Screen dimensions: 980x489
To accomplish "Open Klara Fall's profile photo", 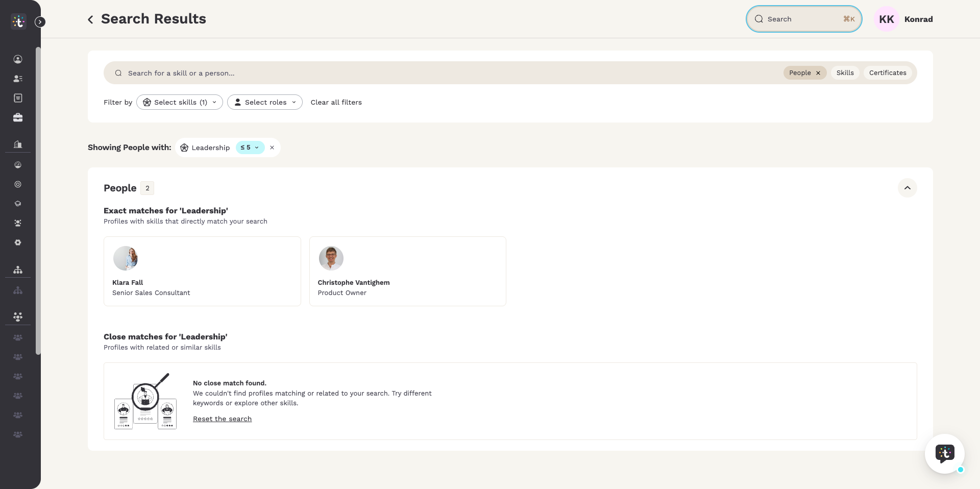I will pyautogui.click(x=126, y=258).
